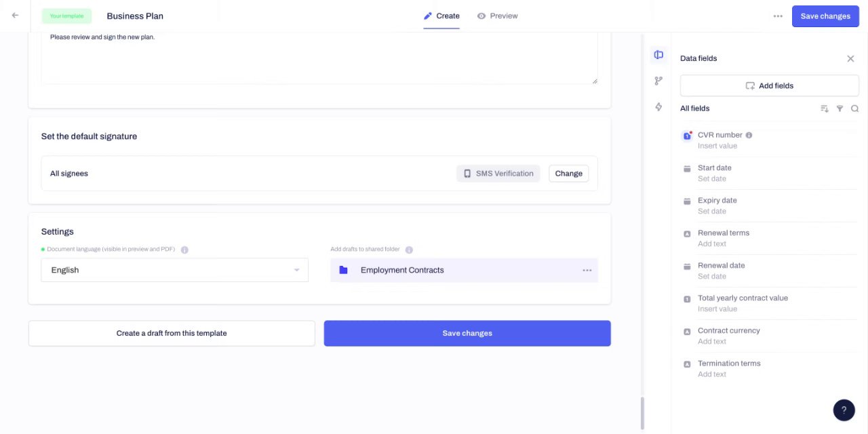
Task: Close the Data fields panel
Action: (x=850, y=59)
